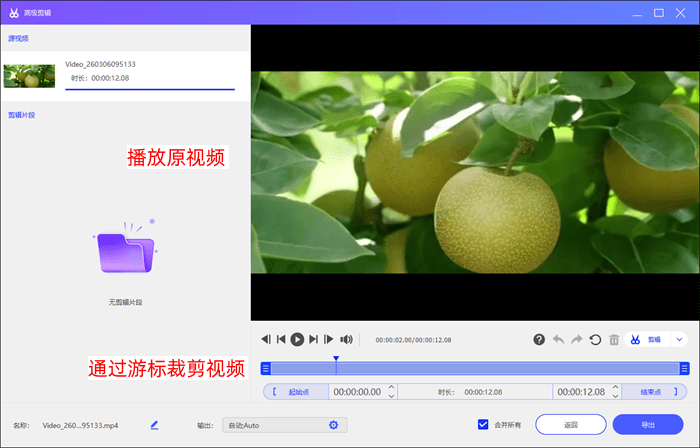Click the pencil icon to rename the output file
Screen dimensions: 700x448
[x=154, y=425]
